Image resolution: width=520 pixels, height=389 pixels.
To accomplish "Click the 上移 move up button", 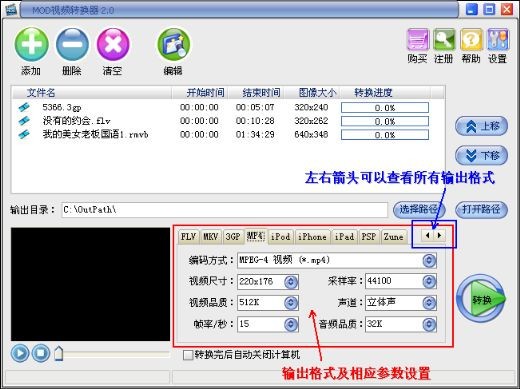I will coord(481,126).
